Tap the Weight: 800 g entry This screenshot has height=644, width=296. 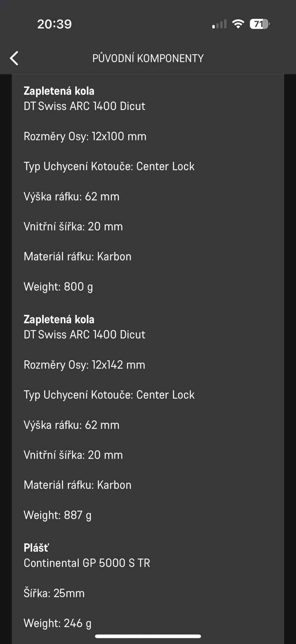pyautogui.click(x=58, y=287)
